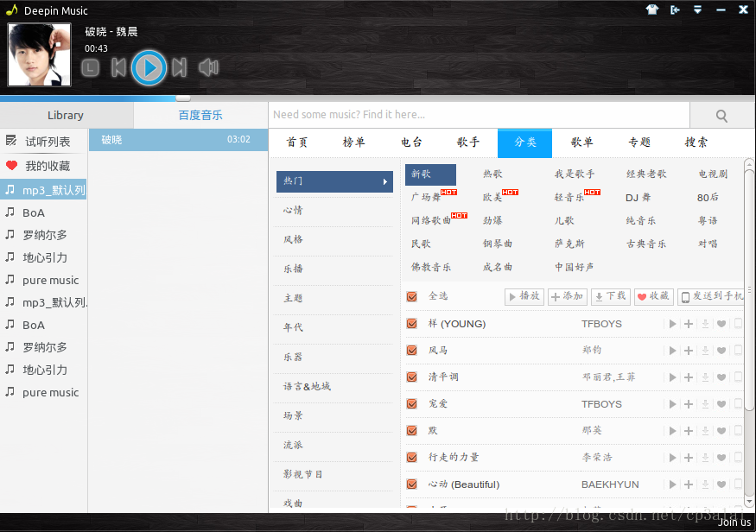This screenshot has width=756, height=532.
Task: Click the album cover thumbnail
Action: coord(40,54)
